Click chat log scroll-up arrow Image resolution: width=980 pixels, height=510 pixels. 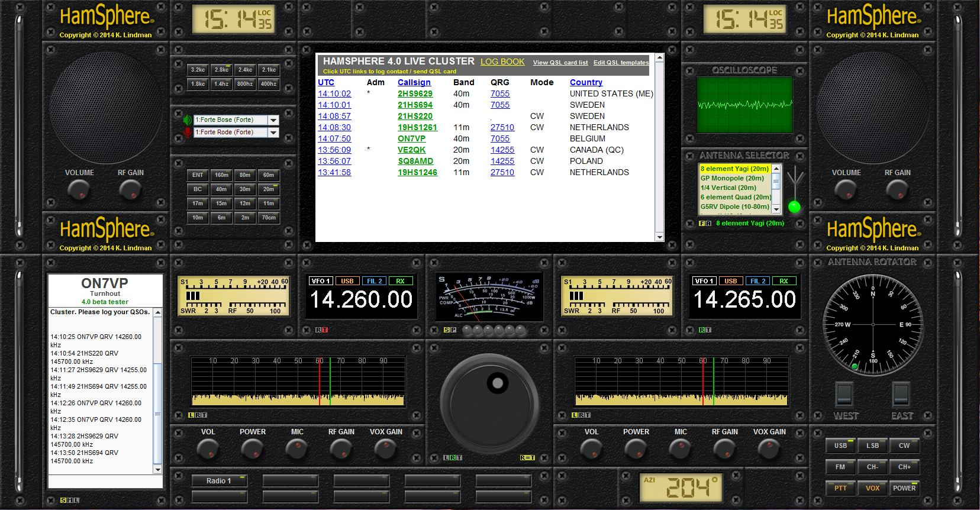click(x=157, y=313)
